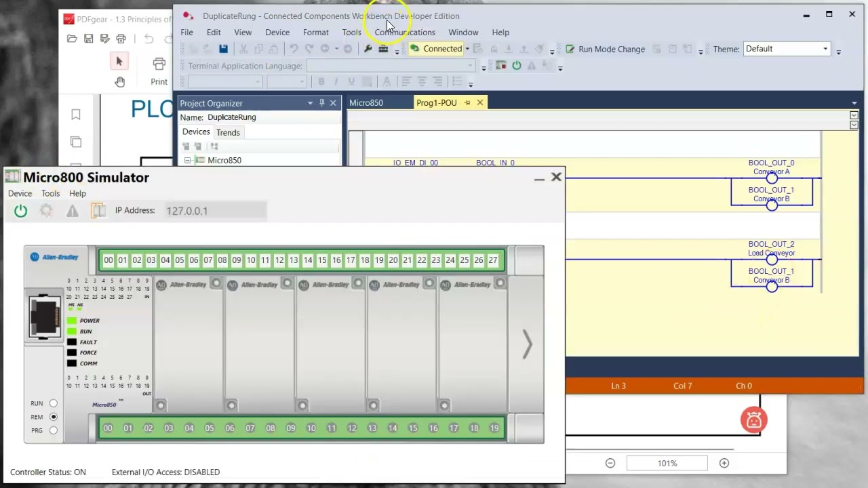Open the document tab list dropdown

tap(854, 103)
